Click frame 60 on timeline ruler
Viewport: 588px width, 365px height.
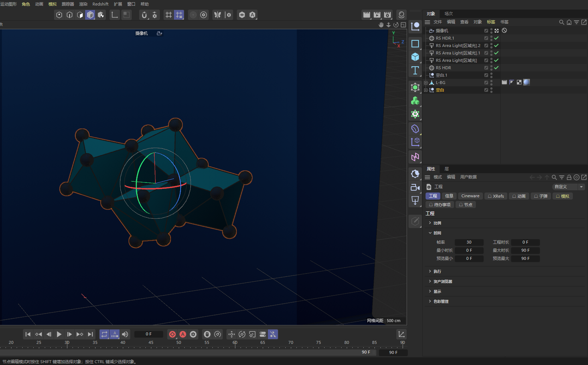(235, 343)
